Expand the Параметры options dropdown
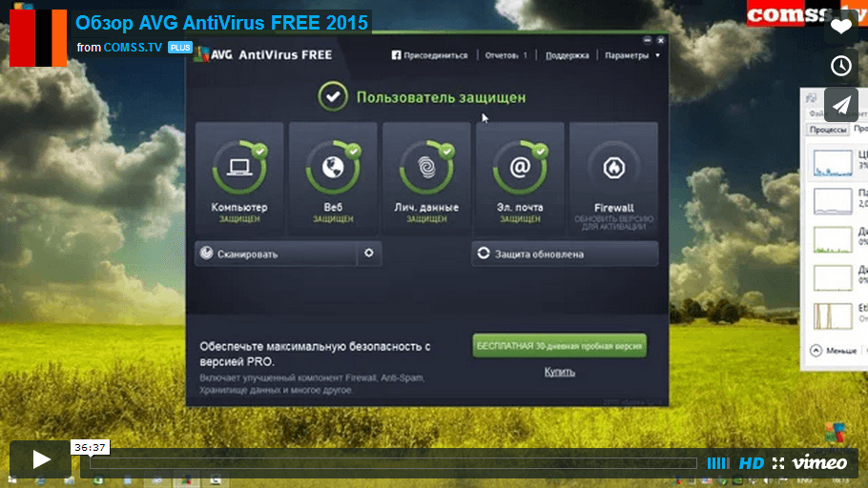This screenshot has height=488, width=868. point(632,55)
